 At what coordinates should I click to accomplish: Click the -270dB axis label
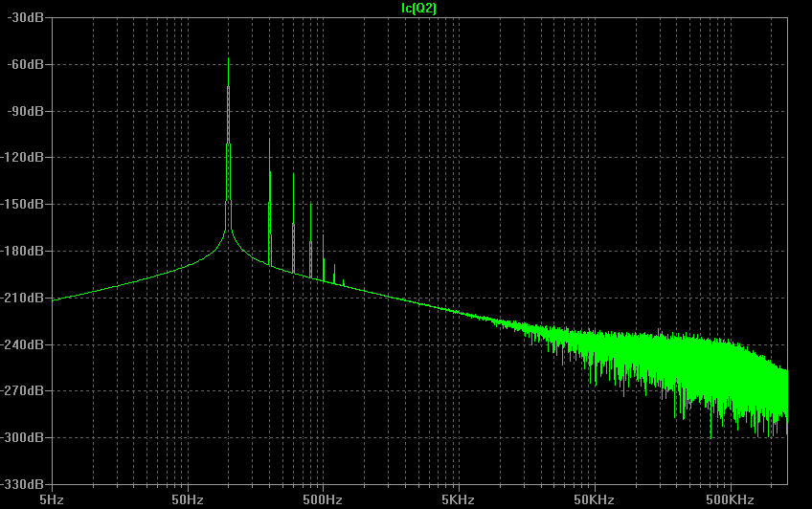pos(22,390)
